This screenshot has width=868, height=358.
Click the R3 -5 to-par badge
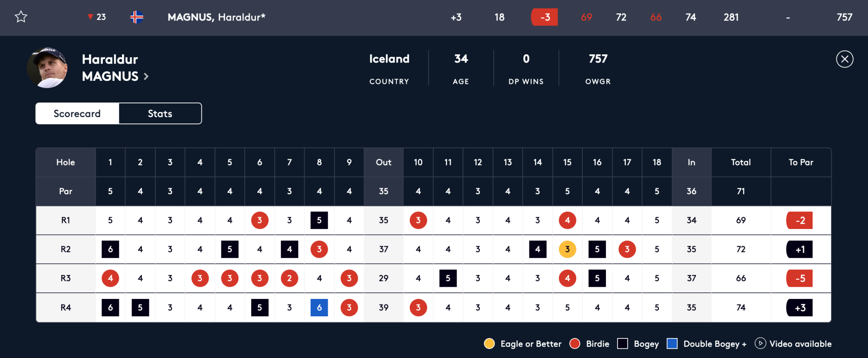[x=799, y=278]
